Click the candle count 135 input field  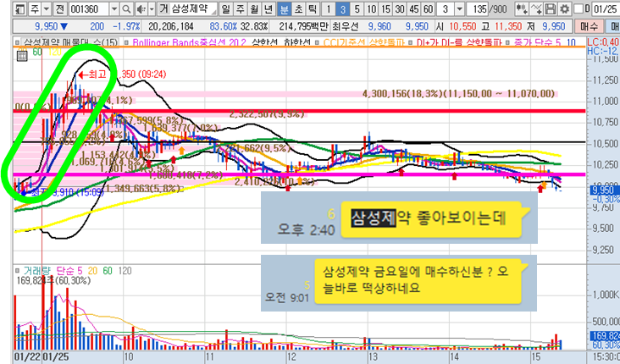[479, 8]
